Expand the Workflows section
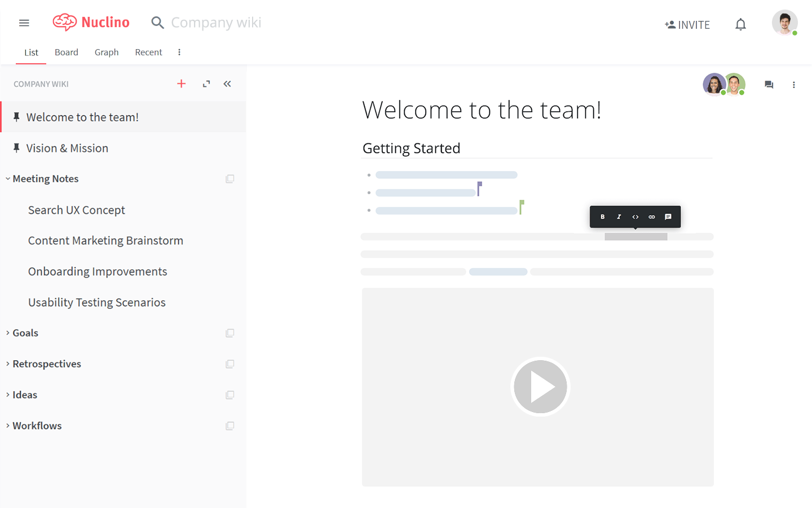This screenshot has width=812, height=508. 7,426
